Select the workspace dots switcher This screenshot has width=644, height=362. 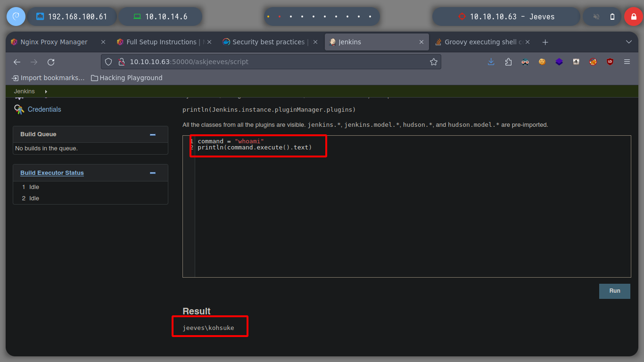click(x=322, y=16)
